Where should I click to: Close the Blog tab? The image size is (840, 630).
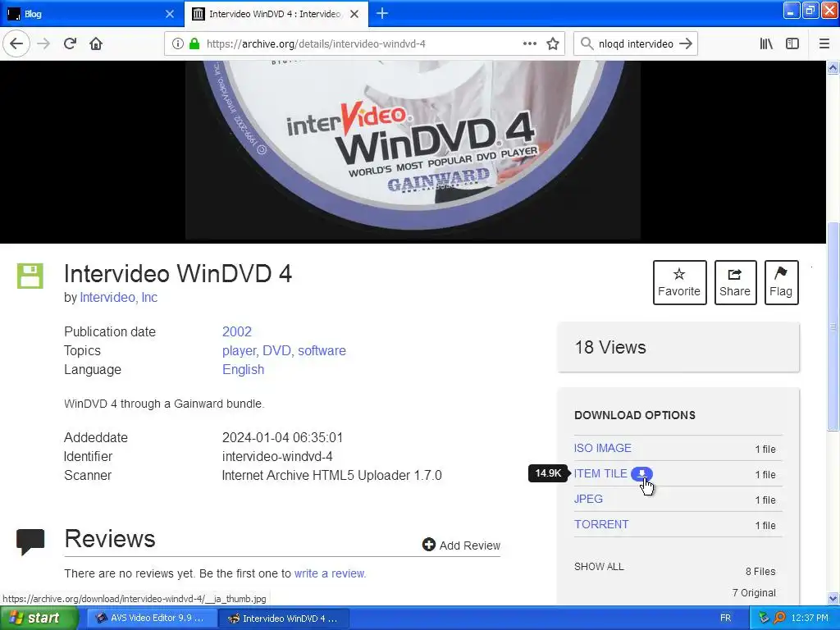[x=170, y=14]
